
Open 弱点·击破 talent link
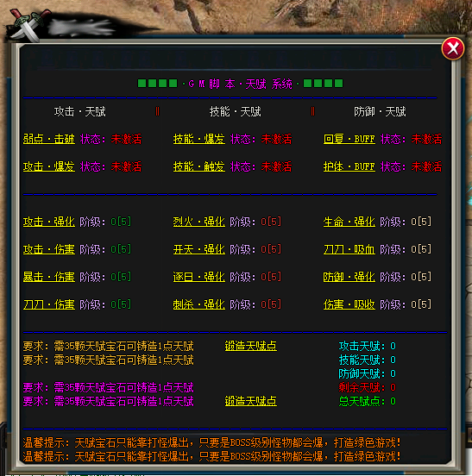coord(49,139)
